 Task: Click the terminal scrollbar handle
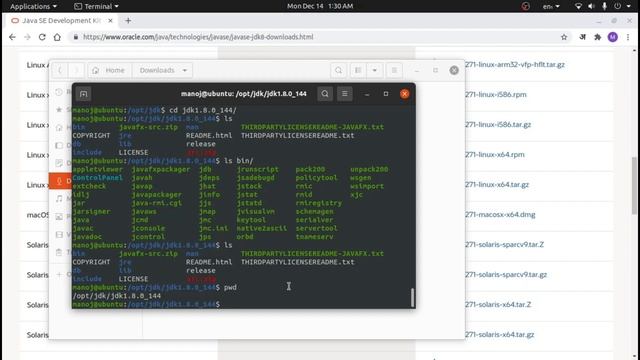coord(412,297)
